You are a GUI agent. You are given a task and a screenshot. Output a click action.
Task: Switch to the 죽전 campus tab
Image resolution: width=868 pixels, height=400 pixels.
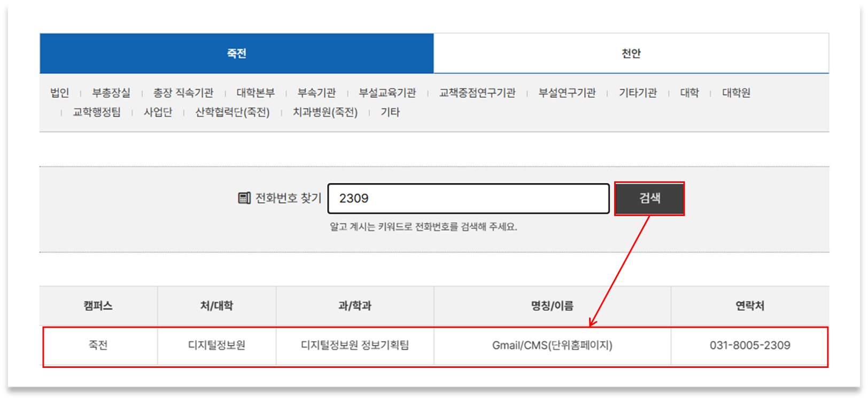[236, 53]
